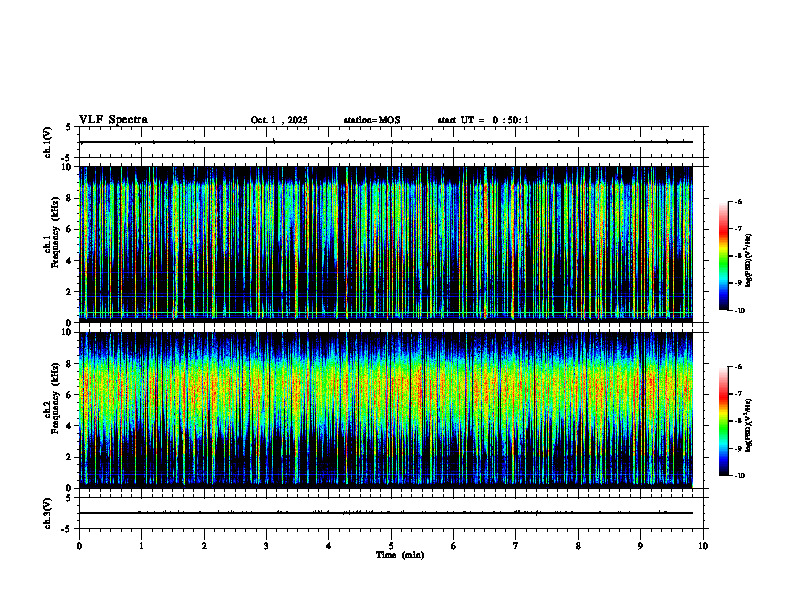
Task: Click the log(PSD) label beside ch.1 colorbar
Action: coord(749,261)
